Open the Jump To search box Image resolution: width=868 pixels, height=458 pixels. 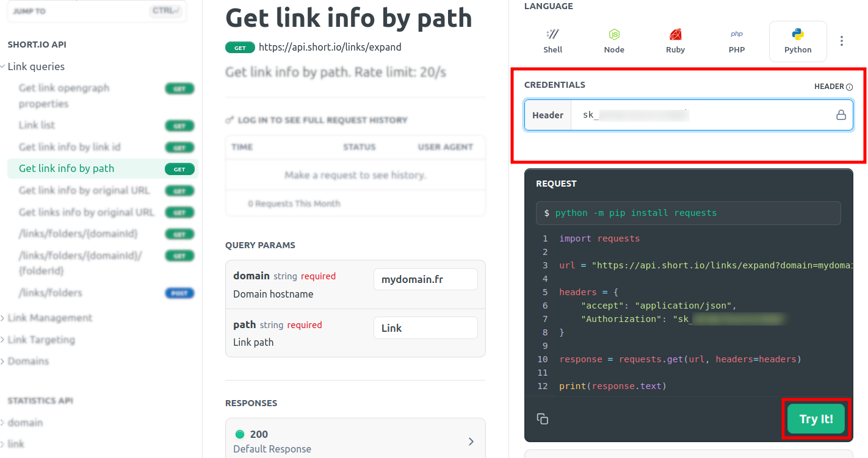click(96, 11)
